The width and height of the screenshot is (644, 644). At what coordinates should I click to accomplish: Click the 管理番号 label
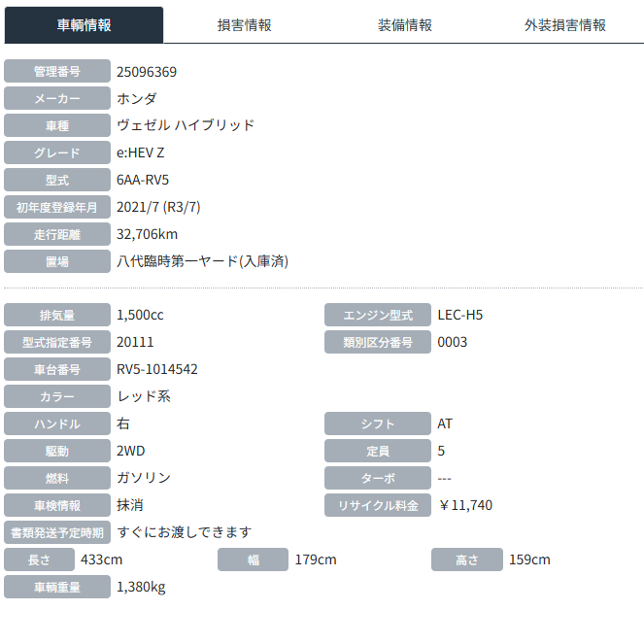(x=57, y=71)
